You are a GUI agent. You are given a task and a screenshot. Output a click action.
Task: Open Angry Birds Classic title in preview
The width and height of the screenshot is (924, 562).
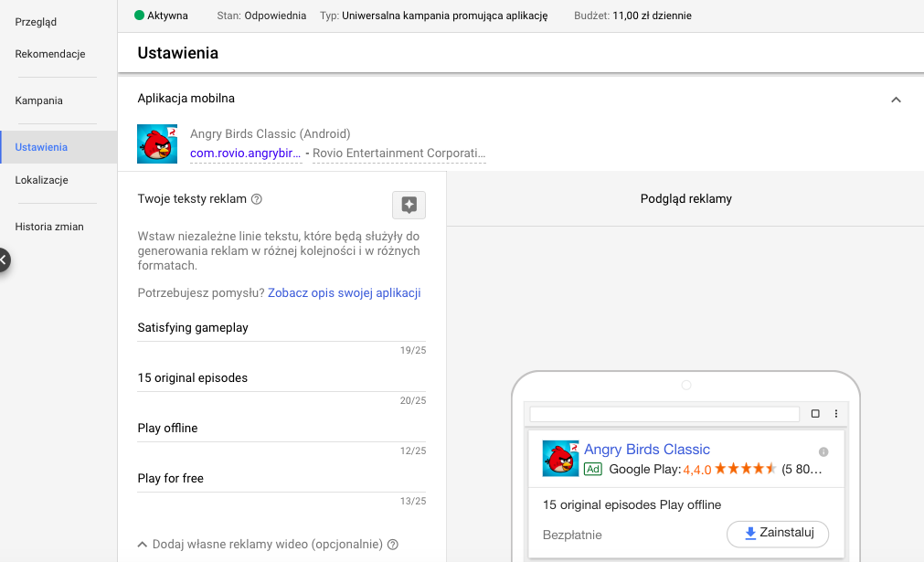click(646, 449)
